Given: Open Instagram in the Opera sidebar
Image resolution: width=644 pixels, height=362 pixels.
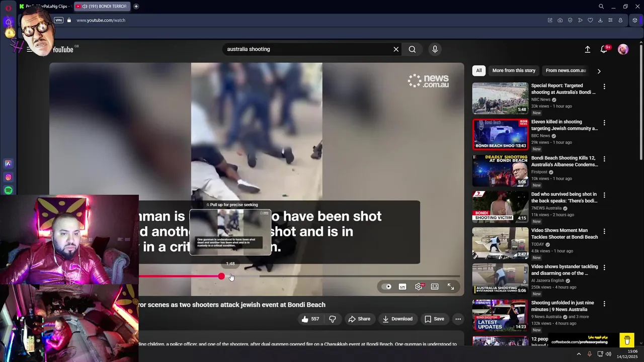Looking at the screenshot, I should pyautogui.click(x=8, y=177).
